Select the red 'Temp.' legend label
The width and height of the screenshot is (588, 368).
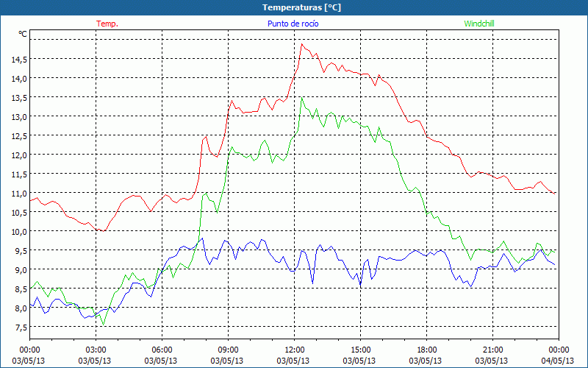107,24
